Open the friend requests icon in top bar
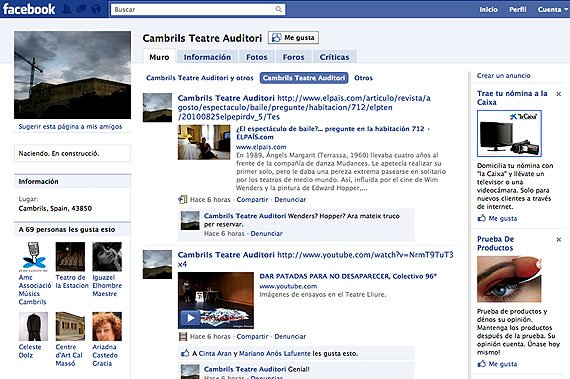The width and height of the screenshot is (570, 379). (66, 9)
